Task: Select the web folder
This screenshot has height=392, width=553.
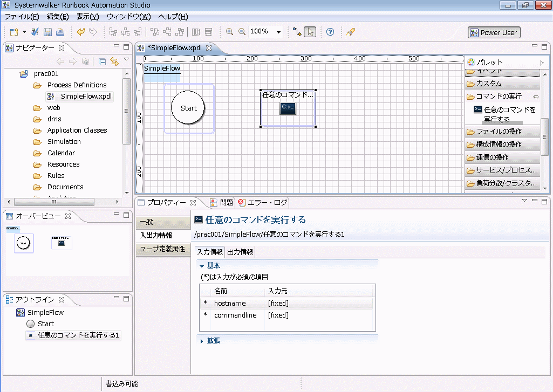Action: click(x=53, y=107)
